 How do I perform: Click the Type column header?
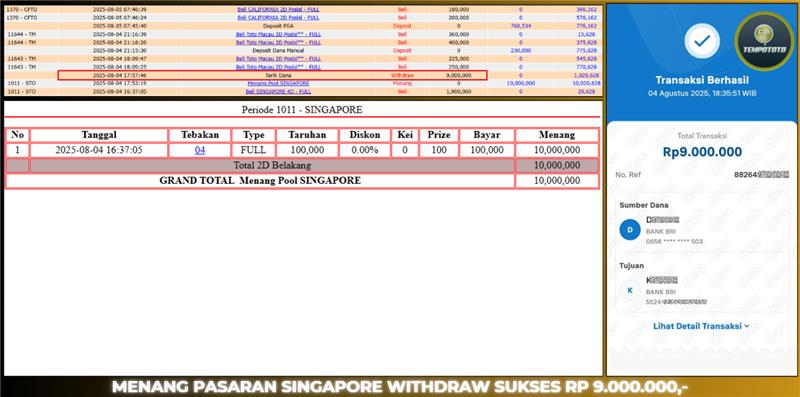(x=254, y=135)
